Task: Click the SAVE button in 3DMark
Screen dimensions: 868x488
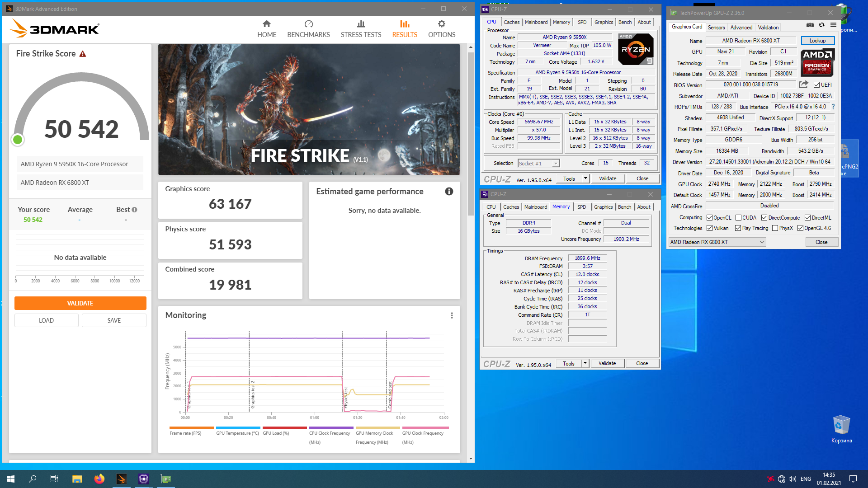Action: [114, 320]
